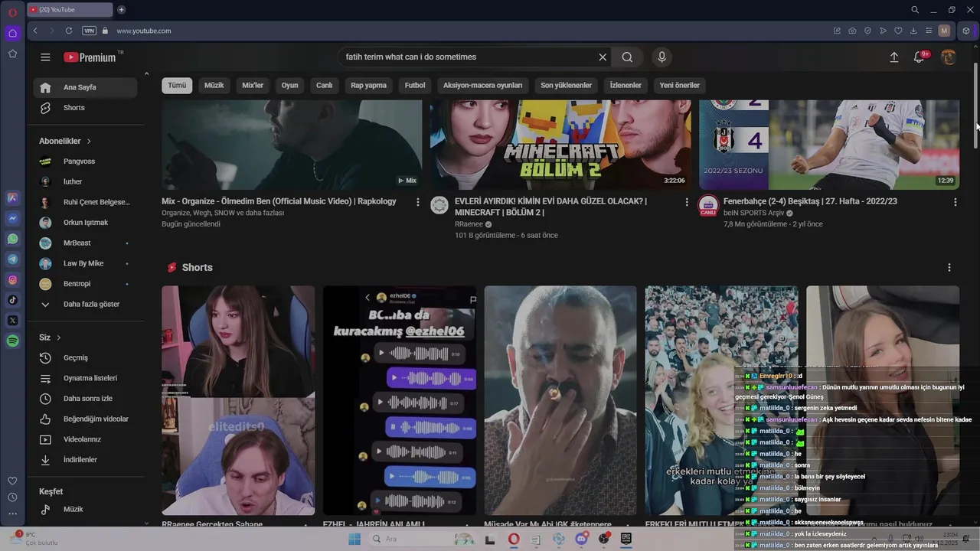Open 'Geçmiş' history page
The image size is (980, 551).
(85, 358)
